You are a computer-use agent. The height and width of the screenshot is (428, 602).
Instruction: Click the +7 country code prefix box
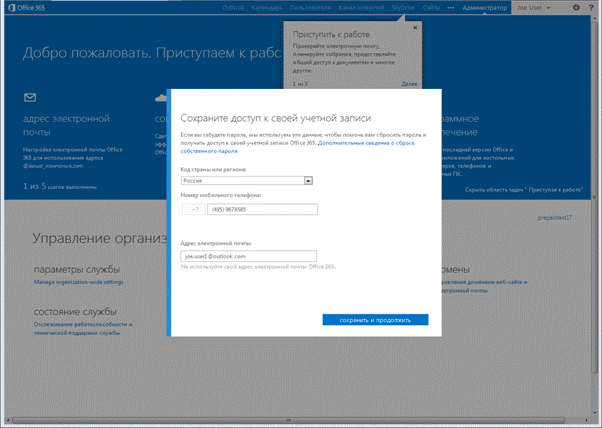coord(193,209)
